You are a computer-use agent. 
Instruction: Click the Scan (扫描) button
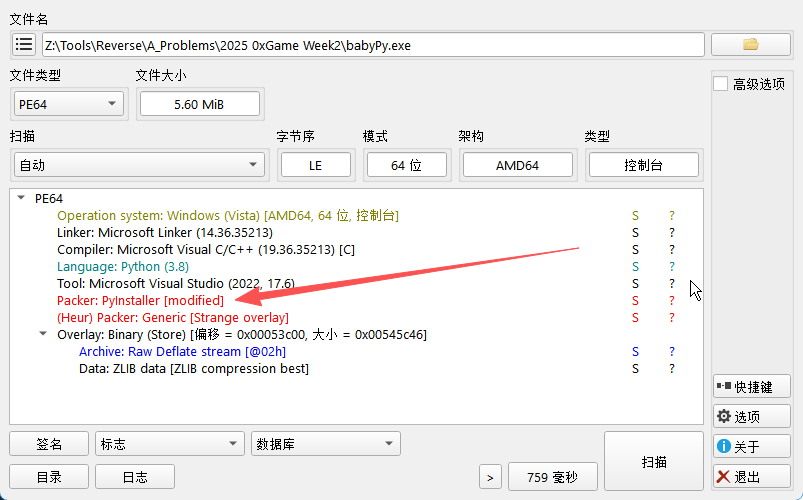[x=654, y=462]
